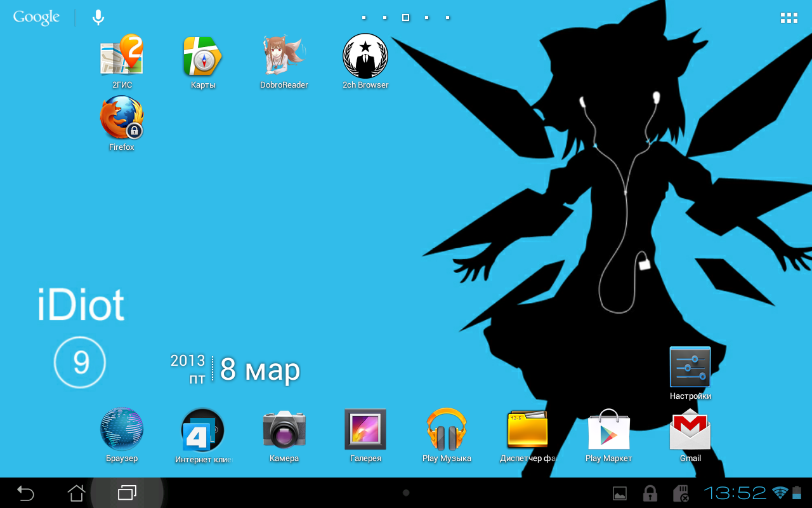Open the all apps grid

tap(789, 18)
